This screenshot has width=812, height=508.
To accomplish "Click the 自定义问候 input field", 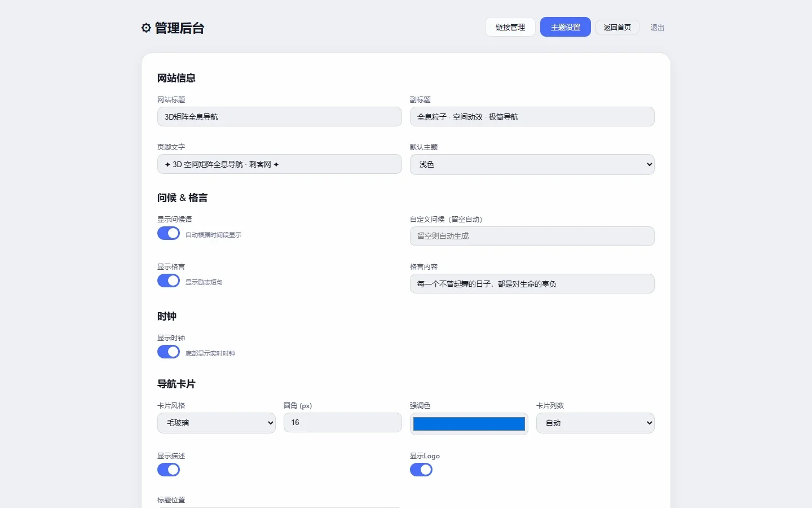I will coord(532,236).
